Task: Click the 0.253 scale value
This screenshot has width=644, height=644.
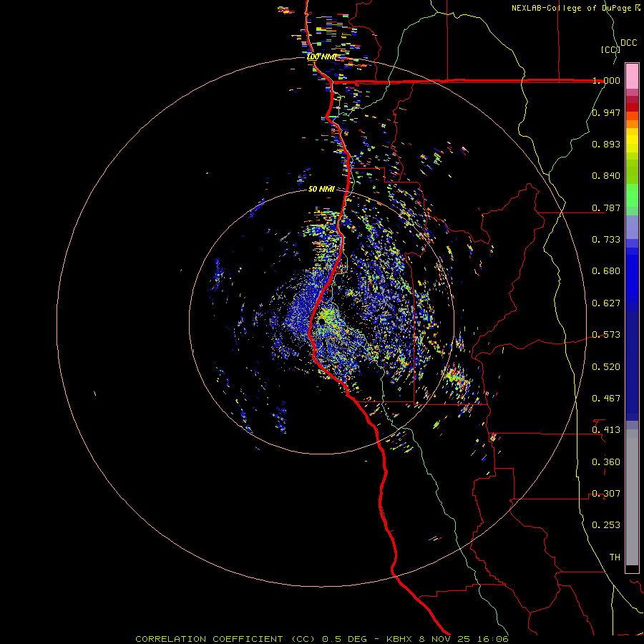Action: pyautogui.click(x=606, y=525)
